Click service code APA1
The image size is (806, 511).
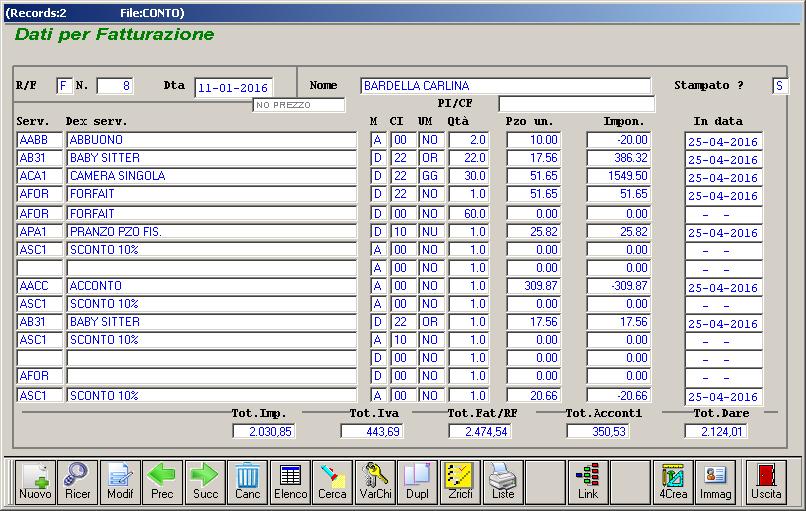pos(40,232)
